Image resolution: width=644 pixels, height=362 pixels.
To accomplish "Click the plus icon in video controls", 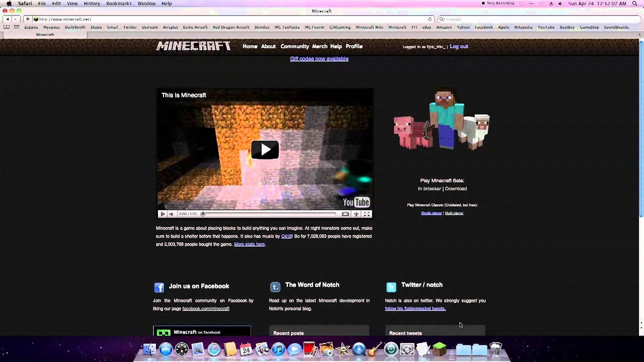I will point(356,214).
